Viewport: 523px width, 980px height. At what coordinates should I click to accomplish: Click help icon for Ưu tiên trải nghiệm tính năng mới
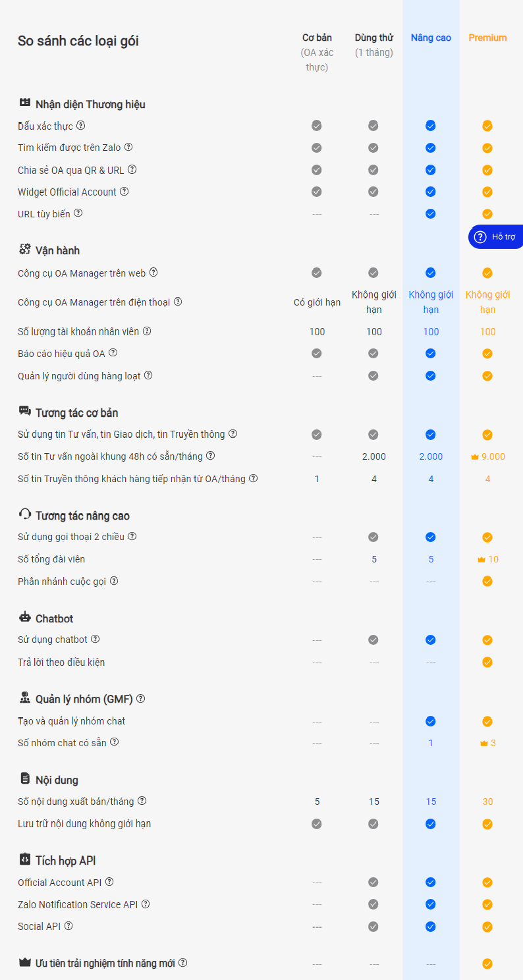click(x=183, y=963)
